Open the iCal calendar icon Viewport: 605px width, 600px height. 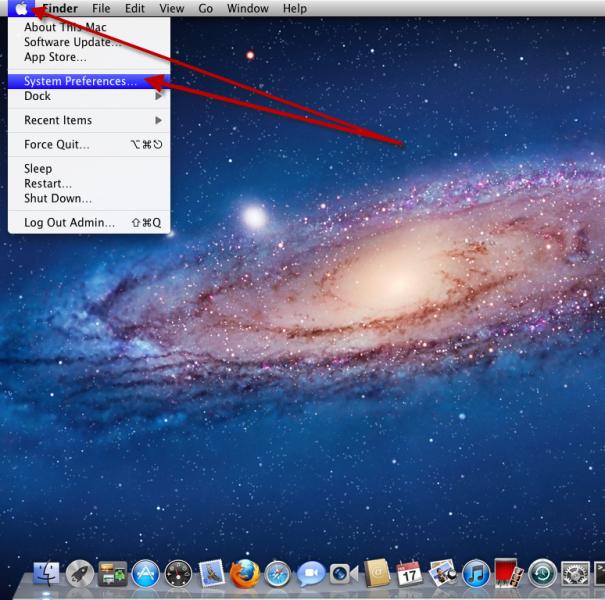pyautogui.click(x=409, y=575)
